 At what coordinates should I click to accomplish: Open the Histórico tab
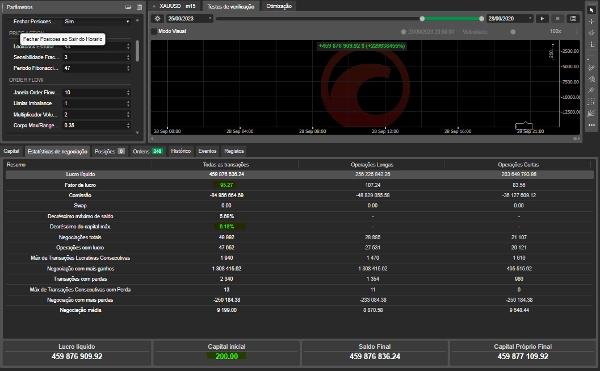(x=181, y=151)
